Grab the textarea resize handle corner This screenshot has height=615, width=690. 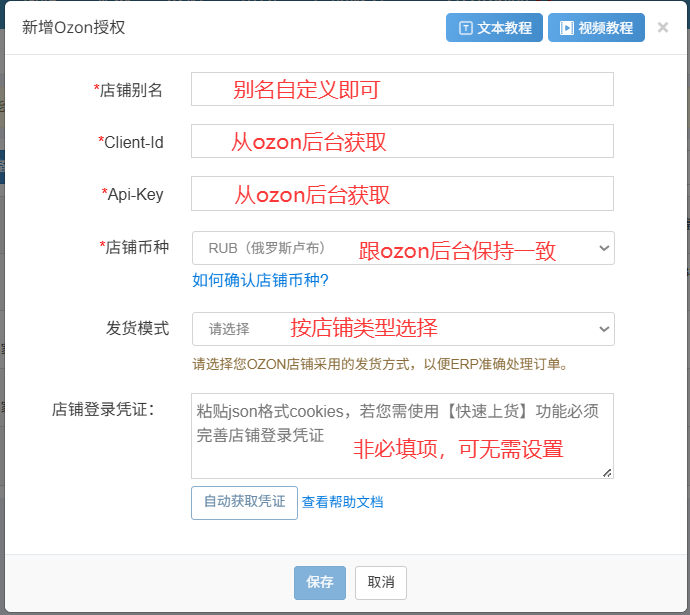(607, 473)
